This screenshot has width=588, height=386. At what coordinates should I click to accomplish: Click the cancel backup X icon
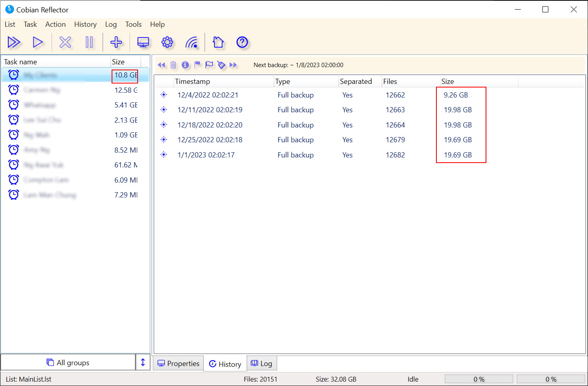click(65, 42)
